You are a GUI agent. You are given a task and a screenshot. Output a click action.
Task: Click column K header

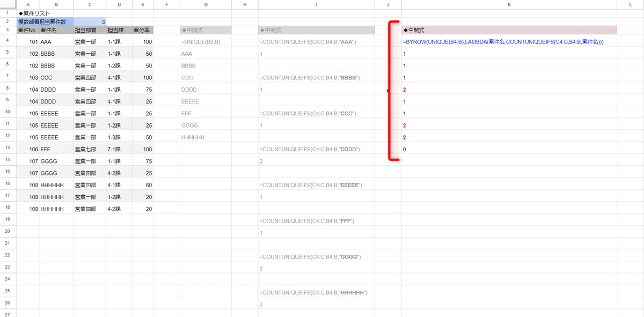click(509, 4)
